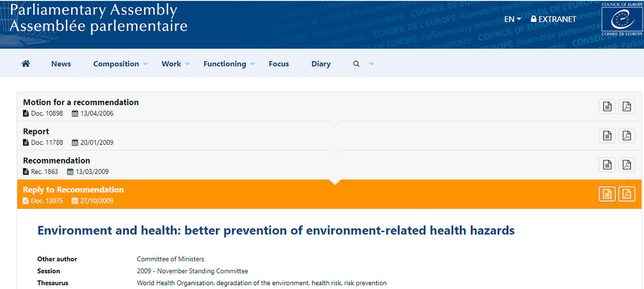Open the Composition menu item

(116, 64)
